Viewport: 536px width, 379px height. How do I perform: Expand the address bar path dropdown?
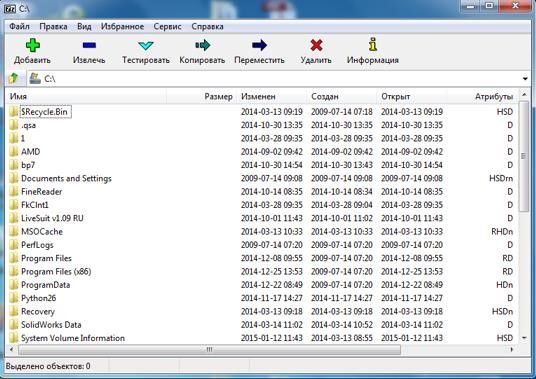[525, 79]
